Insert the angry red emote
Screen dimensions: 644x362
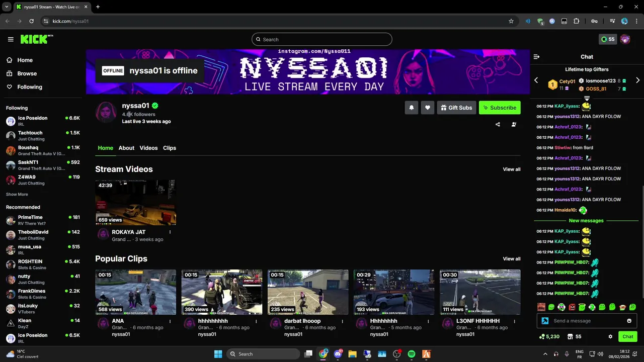point(572,307)
